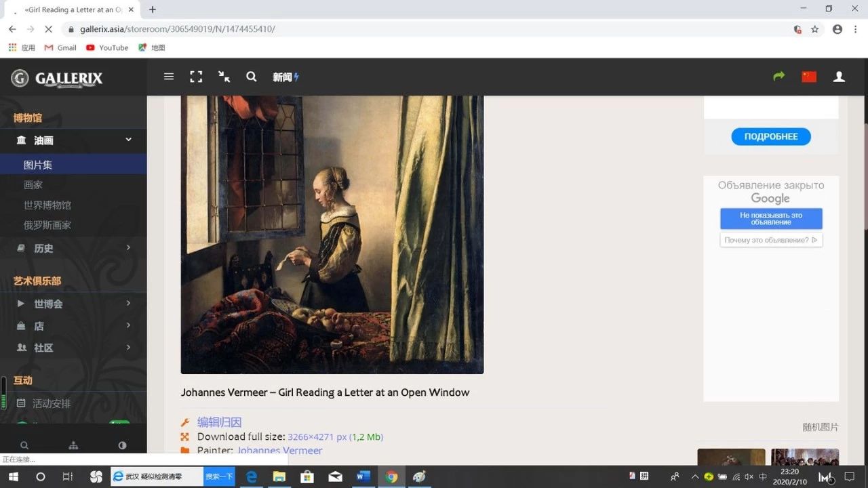Bookmark this page with star icon

815,29
